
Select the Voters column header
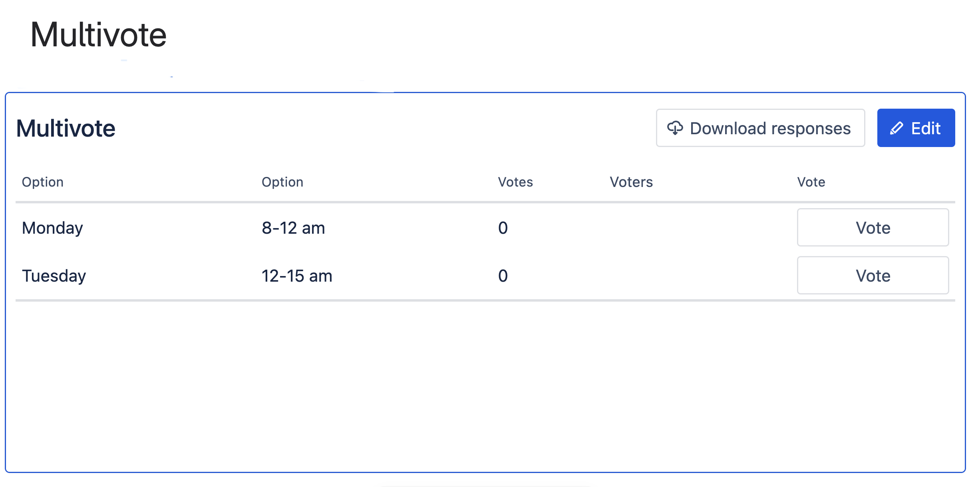coord(631,182)
